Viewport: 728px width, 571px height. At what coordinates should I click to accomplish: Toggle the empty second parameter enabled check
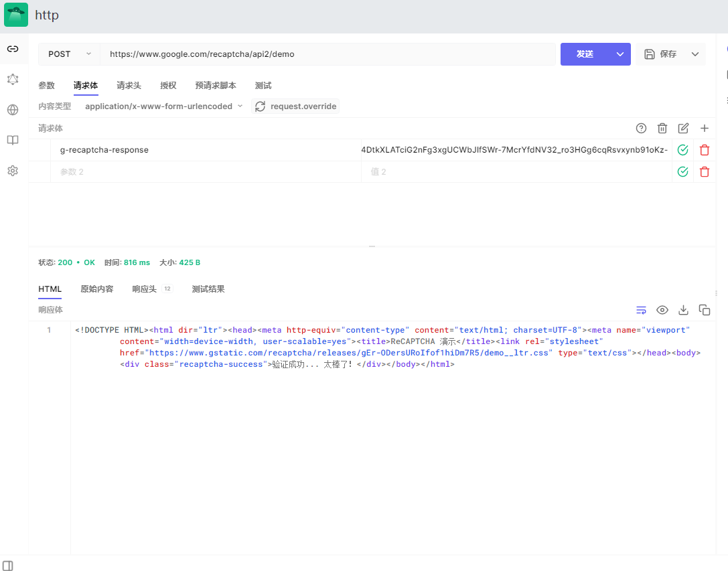click(682, 172)
